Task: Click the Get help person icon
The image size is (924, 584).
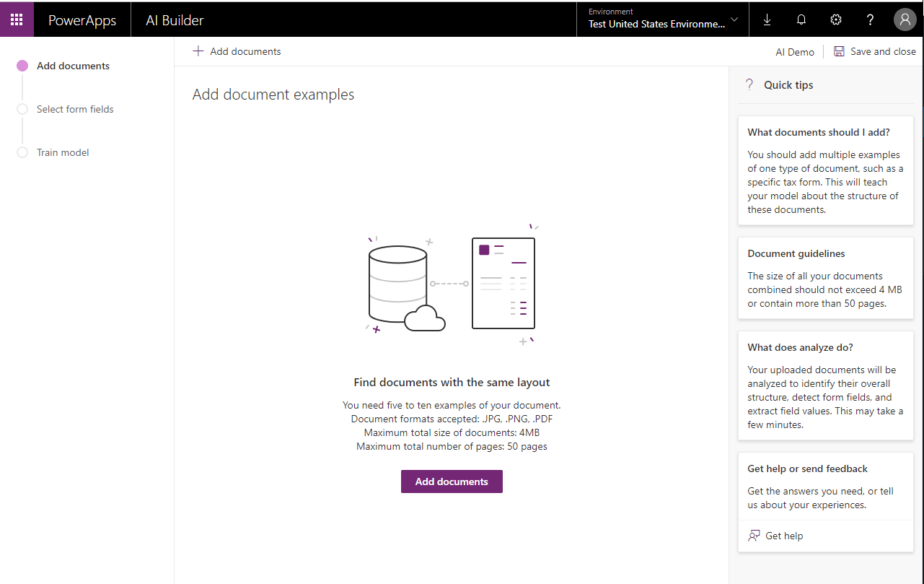Action: pos(754,536)
